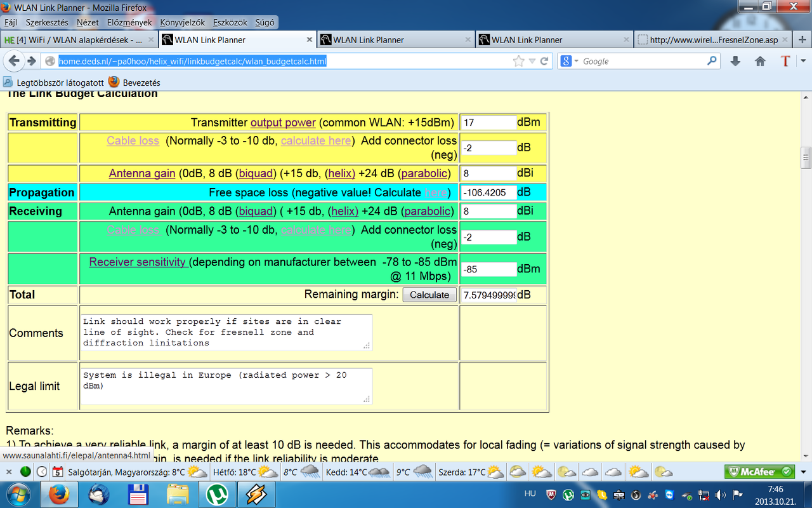Open the floppy disk taskbar app
Viewport: 812px width, 508px height.
[138, 494]
